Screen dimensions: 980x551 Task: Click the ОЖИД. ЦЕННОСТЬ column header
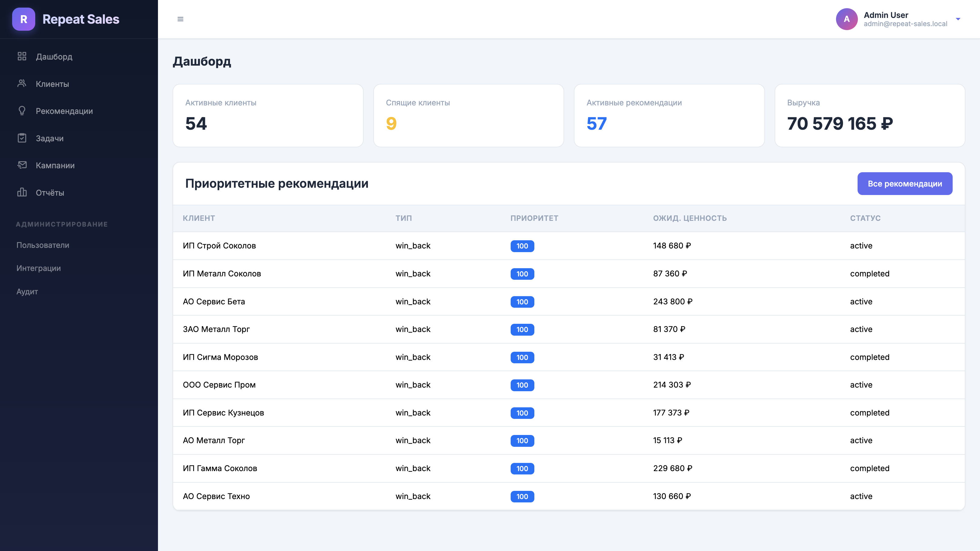coord(690,218)
